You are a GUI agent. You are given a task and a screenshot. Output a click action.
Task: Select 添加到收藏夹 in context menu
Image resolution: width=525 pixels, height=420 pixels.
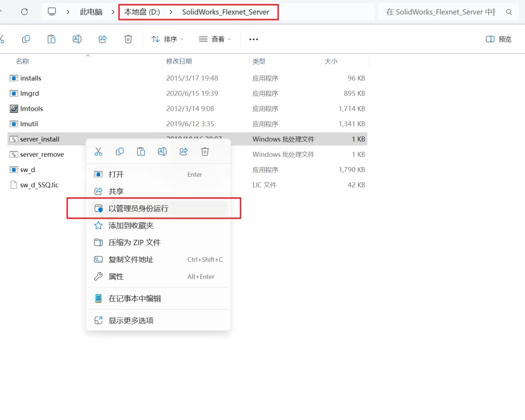click(x=158, y=225)
